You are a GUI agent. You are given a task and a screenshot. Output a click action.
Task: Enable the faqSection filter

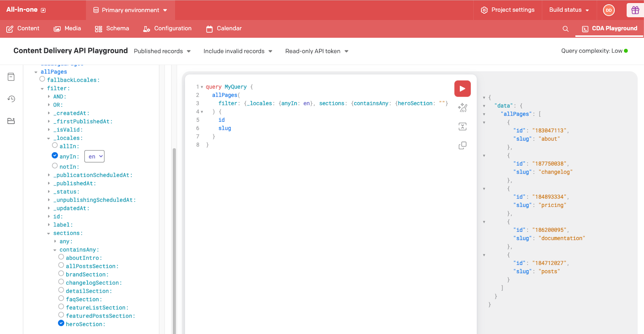tap(61, 298)
